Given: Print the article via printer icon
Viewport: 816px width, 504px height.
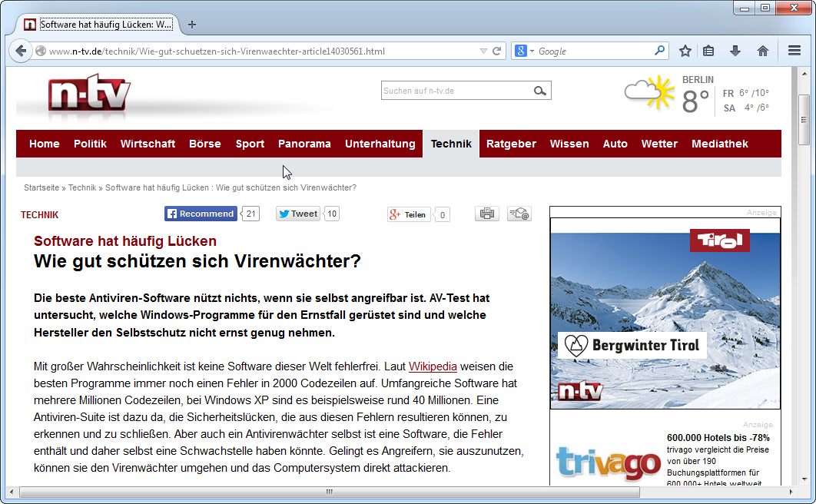Looking at the screenshot, I should (x=486, y=214).
